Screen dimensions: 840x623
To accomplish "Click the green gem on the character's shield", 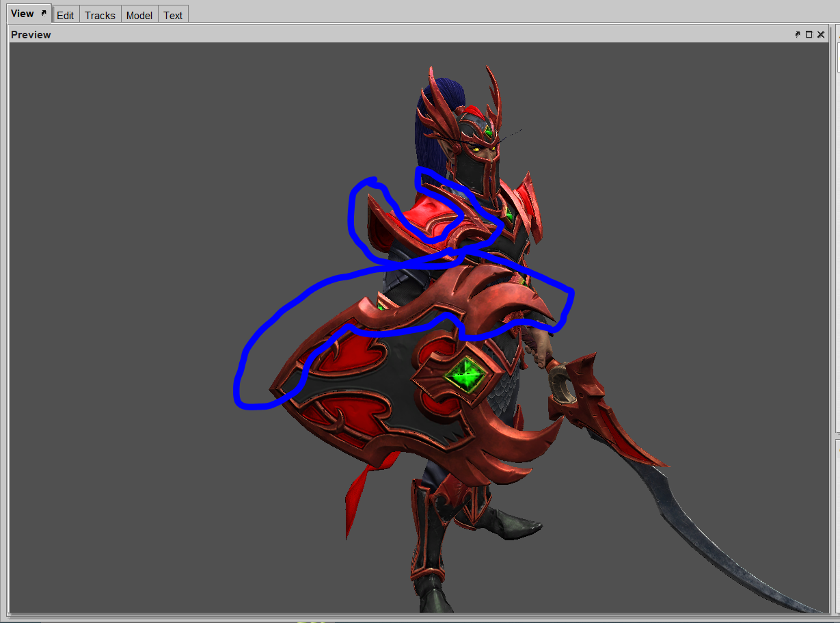I will tap(466, 375).
